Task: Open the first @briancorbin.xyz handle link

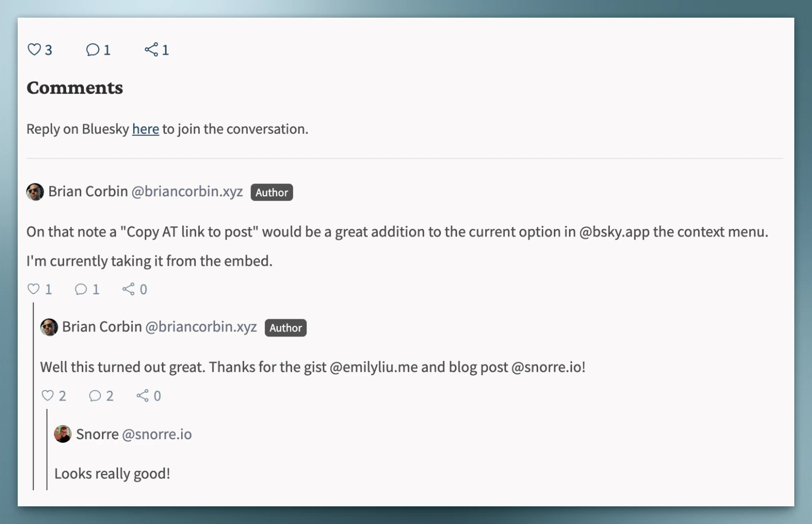Action: coord(187,191)
